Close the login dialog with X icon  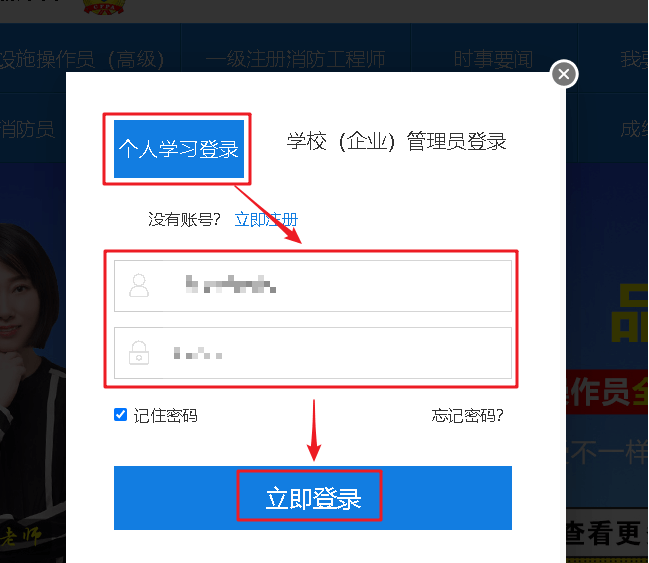tap(564, 74)
